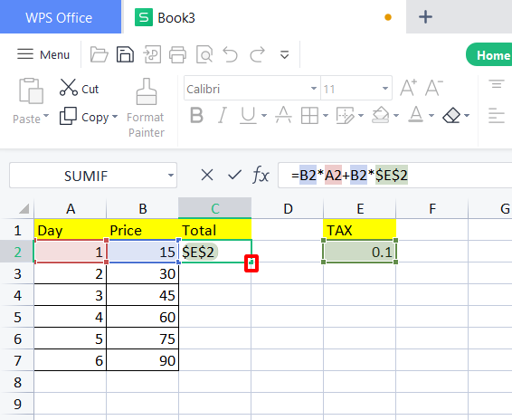Click the Redo arrow
512x420 pixels.
tap(257, 54)
